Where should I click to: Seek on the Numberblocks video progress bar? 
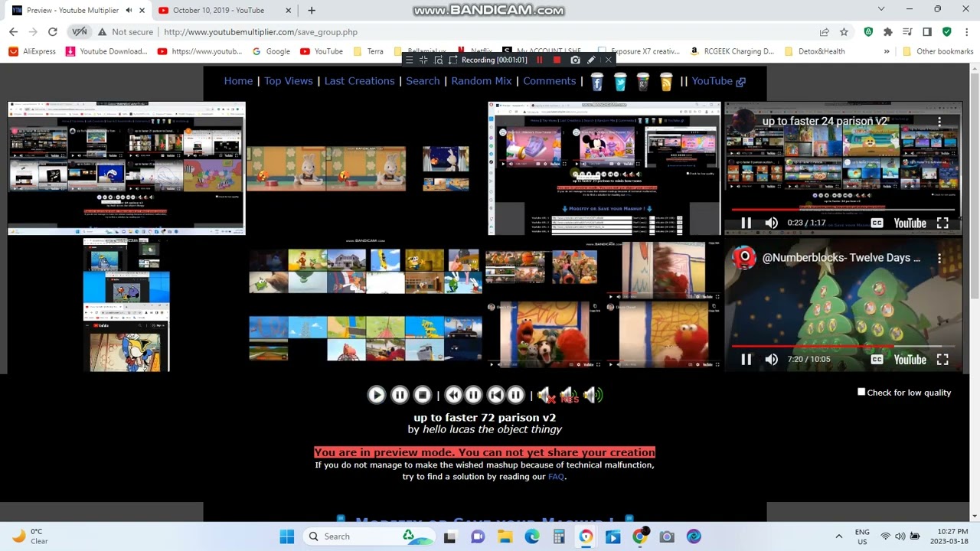click(x=843, y=345)
